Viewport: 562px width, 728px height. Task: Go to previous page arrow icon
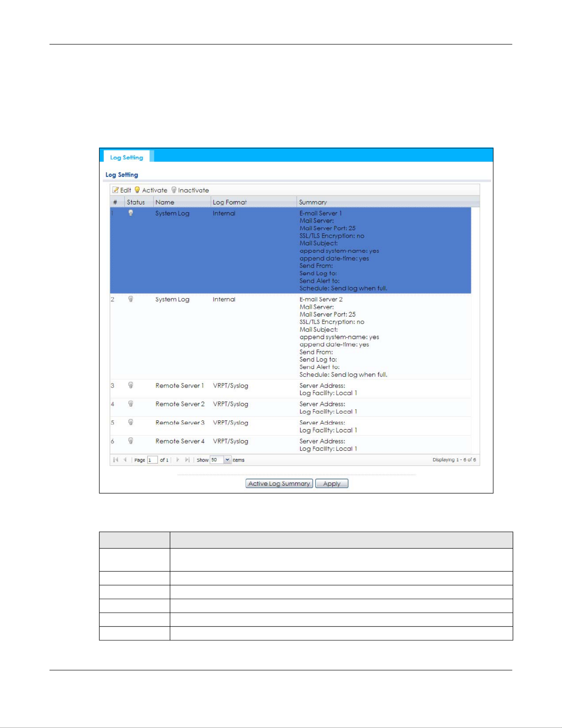[125, 460]
